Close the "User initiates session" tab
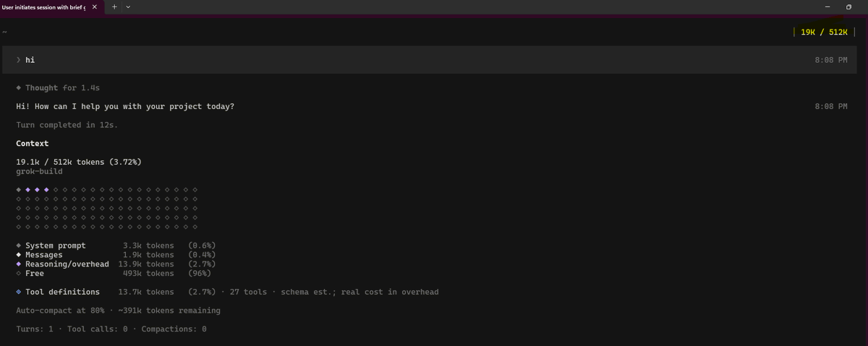This screenshot has height=346, width=868. coord(94,7)
